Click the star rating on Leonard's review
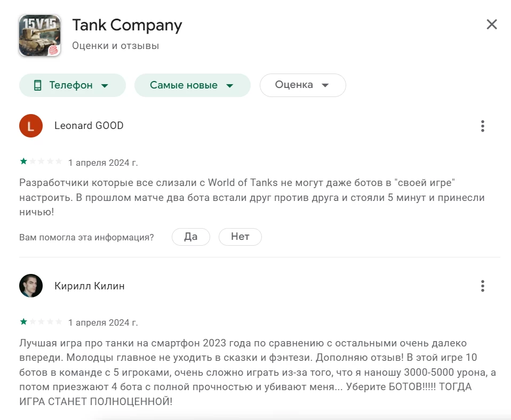The width and height of the screenshot is (511, 420). point(41,162)
